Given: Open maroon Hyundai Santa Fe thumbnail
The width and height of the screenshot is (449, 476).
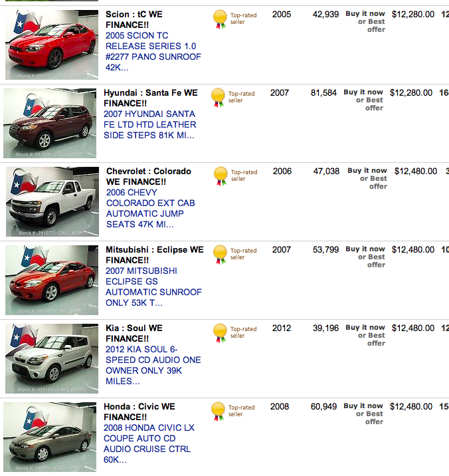Looking at the screenshot, I should (50, 123).
